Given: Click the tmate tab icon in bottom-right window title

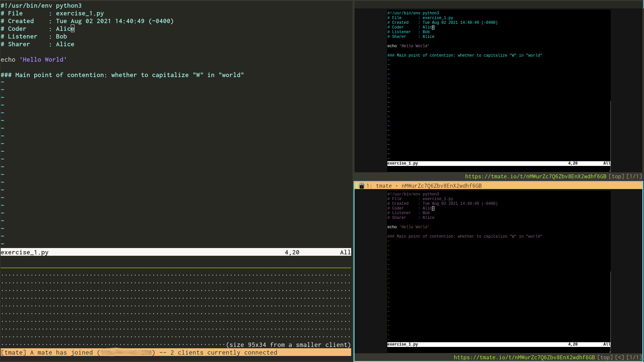Looking at the screenshot, I should pyautogui.click(x=362, y=186).
